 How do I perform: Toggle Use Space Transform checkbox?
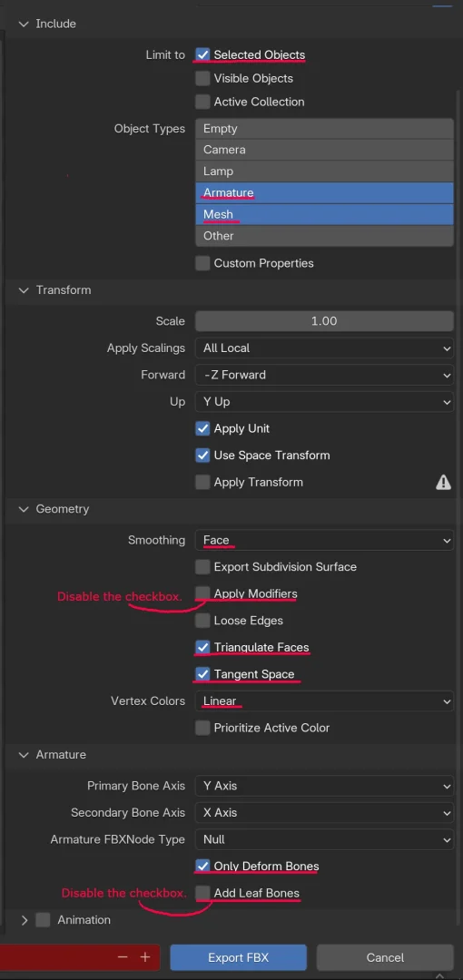pos(202,455)
